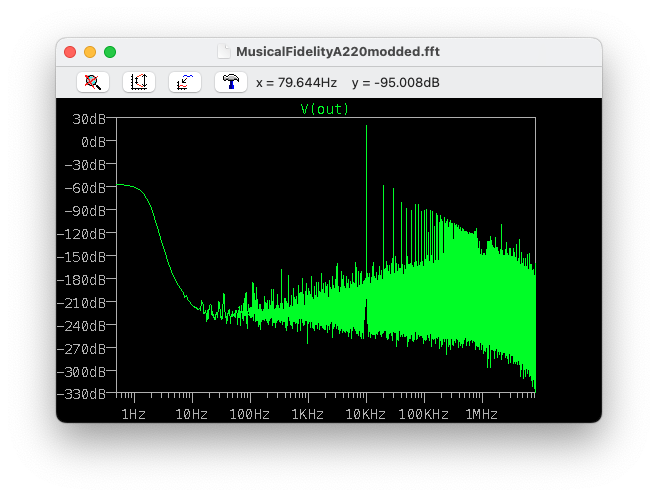Click the 10Hz horizontal axis label
658x497 pixels.
(191, 415)
